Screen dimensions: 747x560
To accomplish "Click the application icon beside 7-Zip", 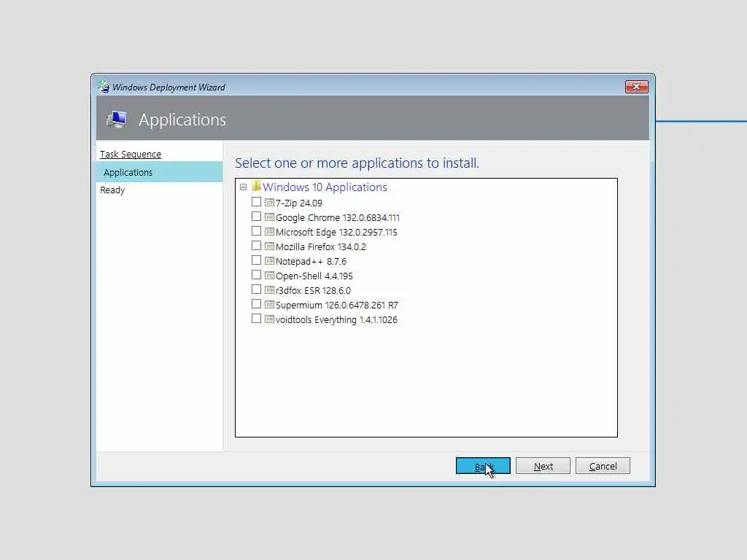I will coord(269,203).
